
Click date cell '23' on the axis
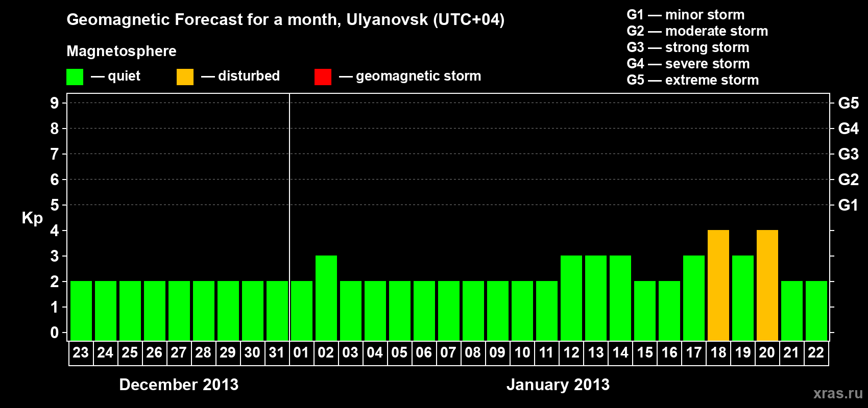click(81, 353)
